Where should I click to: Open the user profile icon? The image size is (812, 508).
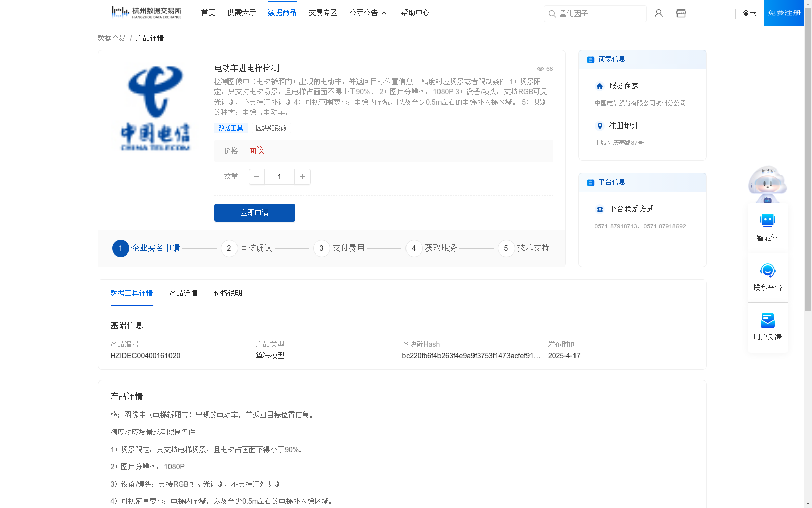coord(659,13)
